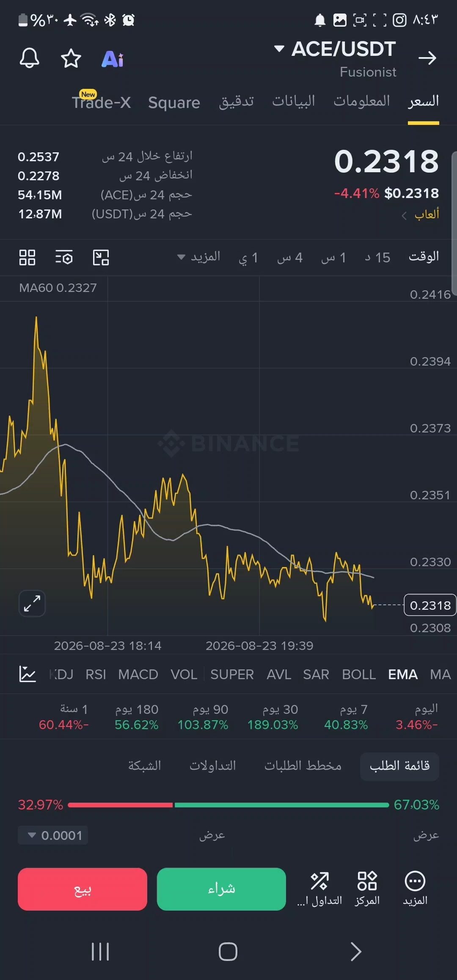This screenshot has width=457, height=980.
Task: Tap the green شراء buy button
Action: [x=221, y=889]
